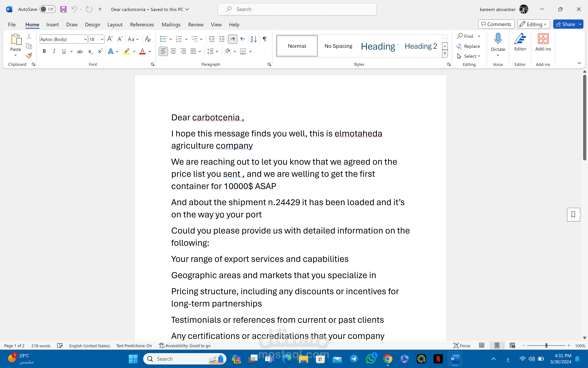This screenshot has height=368, width=588.
Task: Click Increase Indent icon
Action: 222,39
